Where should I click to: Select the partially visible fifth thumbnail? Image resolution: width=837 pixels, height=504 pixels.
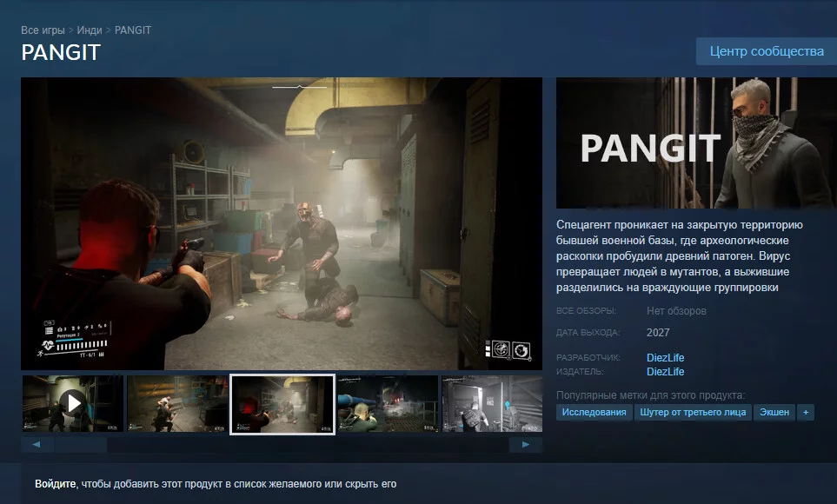coord(491,403)
